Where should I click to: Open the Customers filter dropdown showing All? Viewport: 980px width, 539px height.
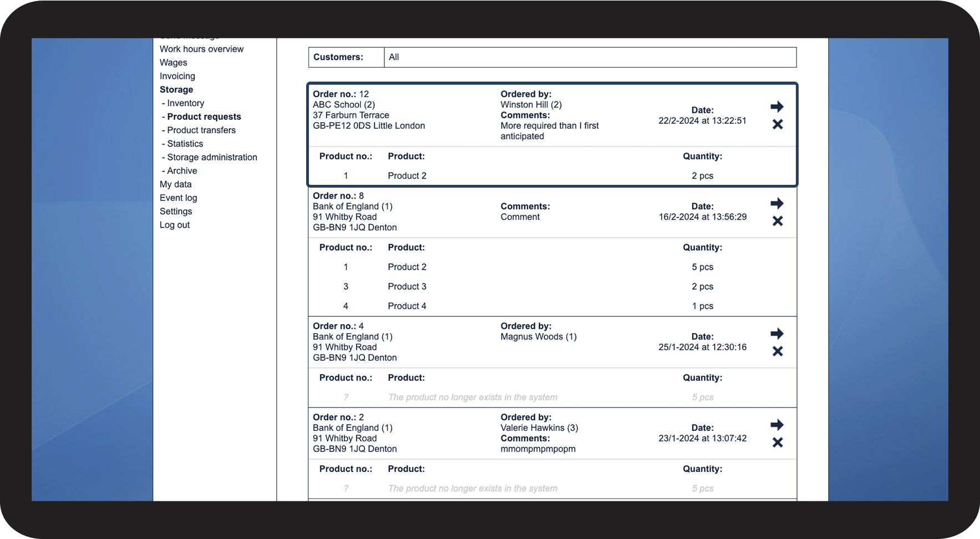pos(590,57)
